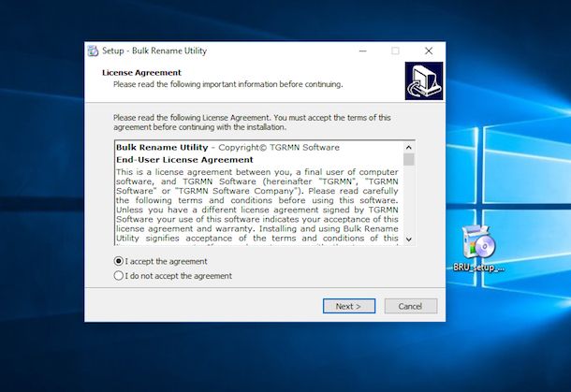Click the "Copyright© TGRMN Software" text
The width and height of the screenshot is (571, 392).
point(279,148)
